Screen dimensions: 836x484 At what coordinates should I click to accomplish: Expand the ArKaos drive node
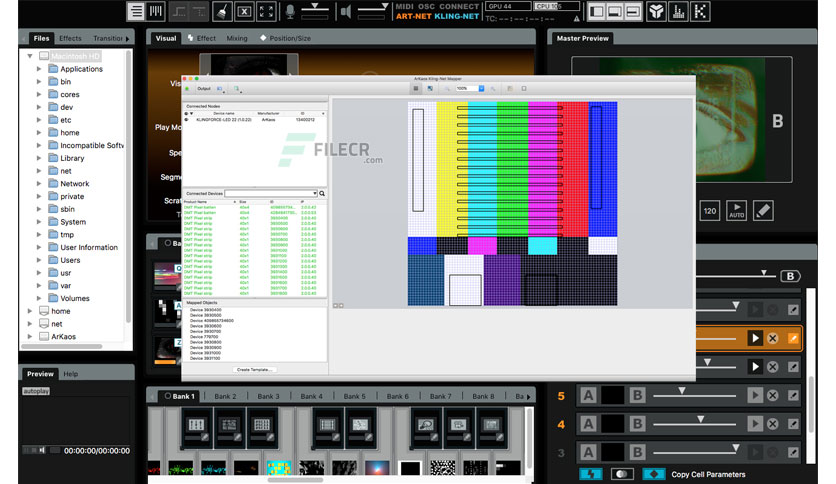pos(30,336)
